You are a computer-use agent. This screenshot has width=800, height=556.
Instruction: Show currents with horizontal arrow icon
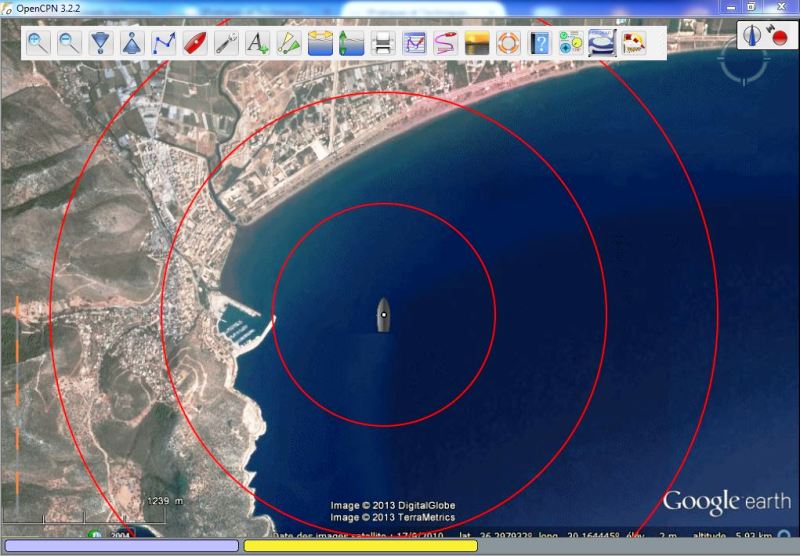tap(320, 43)
